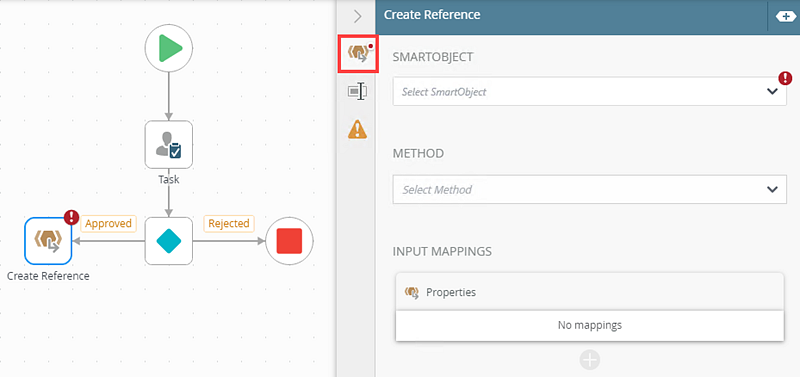The height and width of the screenshot is (377, 800).
Task: Click the red error badge beside SmartObject field
Action: coord(785,78)
